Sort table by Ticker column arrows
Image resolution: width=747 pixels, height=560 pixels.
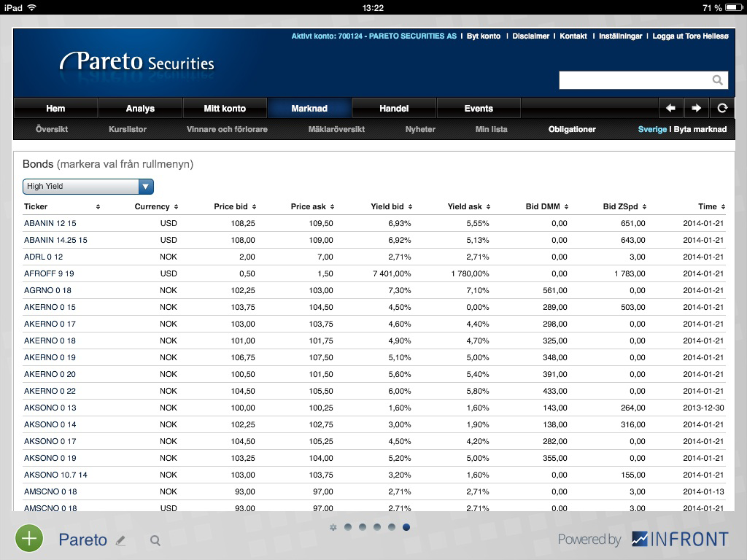98,206
